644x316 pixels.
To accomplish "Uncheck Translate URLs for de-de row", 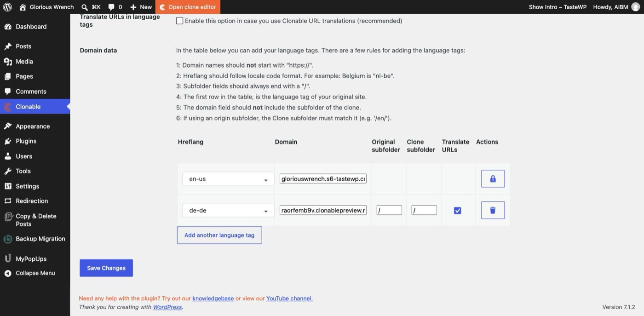I will [x=457, y=210].
